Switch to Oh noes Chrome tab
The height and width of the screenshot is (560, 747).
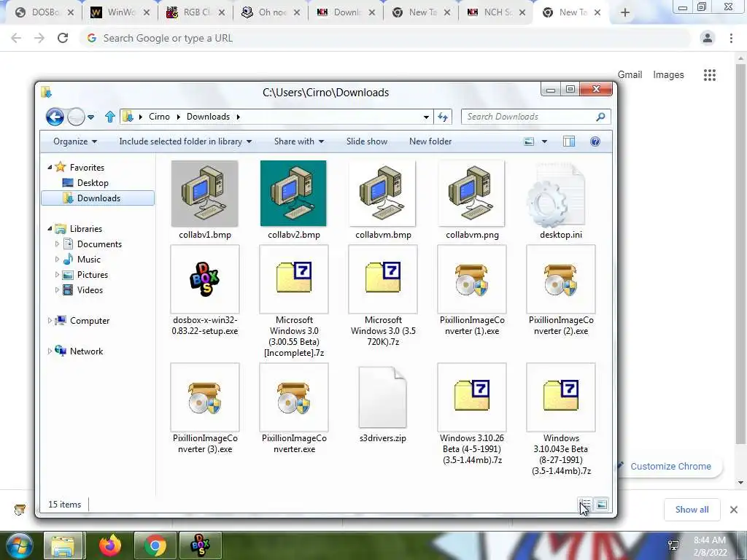tap(271, 12)
